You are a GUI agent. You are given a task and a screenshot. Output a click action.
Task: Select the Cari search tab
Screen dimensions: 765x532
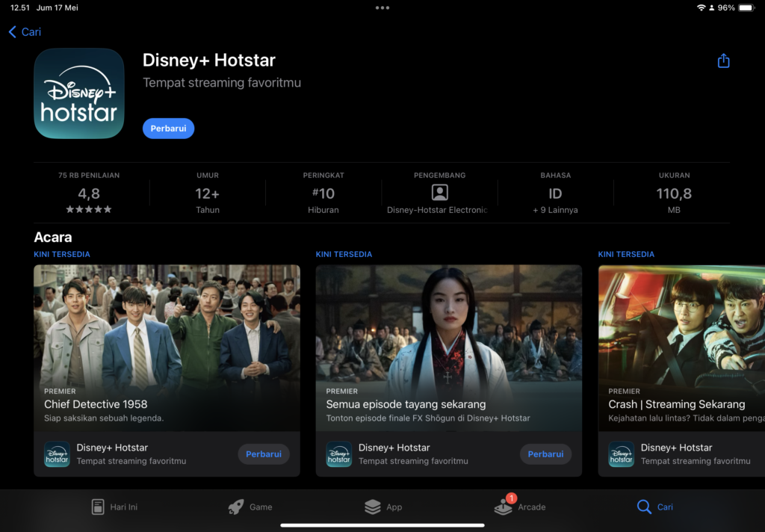click(654, 507)
